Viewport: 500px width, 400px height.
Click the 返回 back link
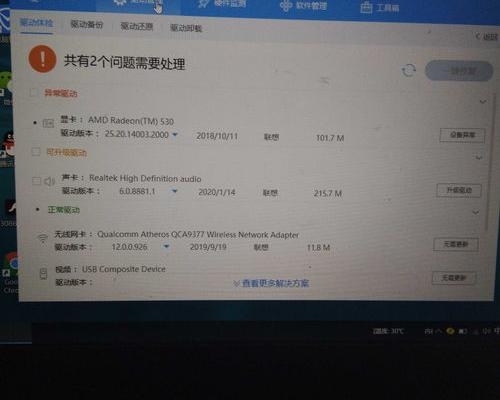487,36
